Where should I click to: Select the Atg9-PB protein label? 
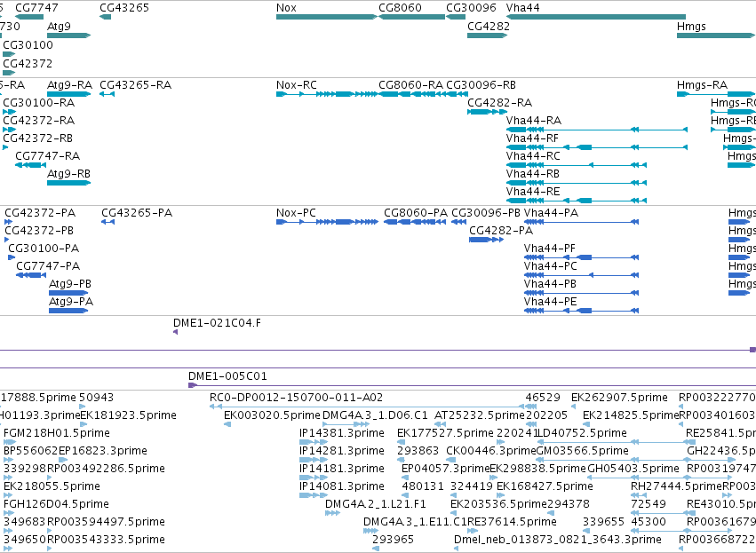point(70,284)
